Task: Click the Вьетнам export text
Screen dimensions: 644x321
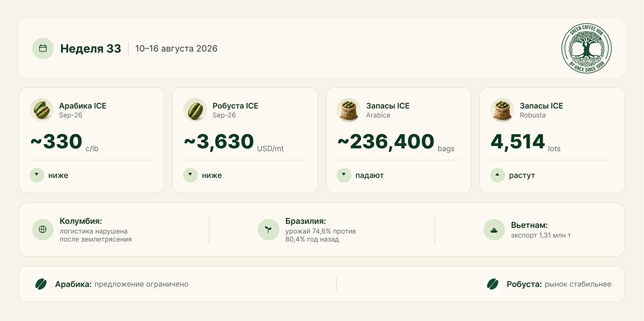Action: (x=541, y=235)
